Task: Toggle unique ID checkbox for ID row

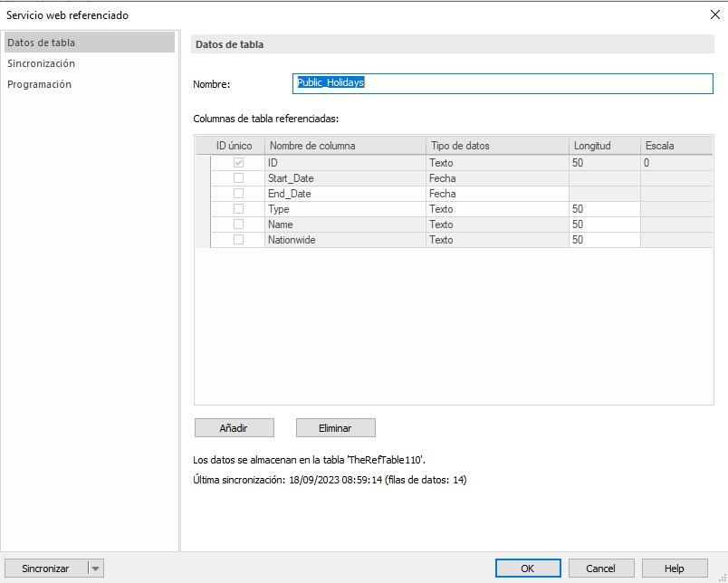Action: [238, 162]
